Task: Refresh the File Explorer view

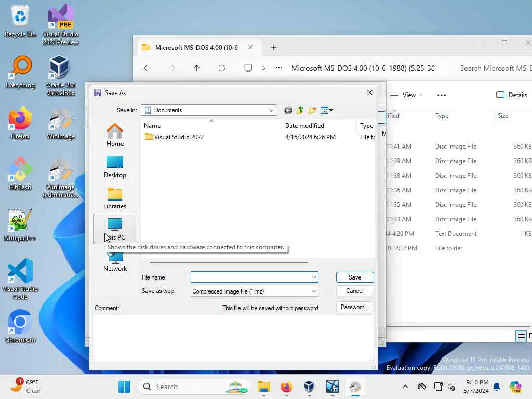Action: 222,68
